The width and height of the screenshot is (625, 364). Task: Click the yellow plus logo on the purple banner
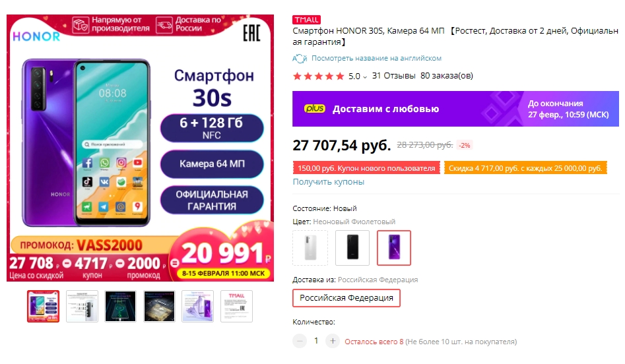pos(315,108)
